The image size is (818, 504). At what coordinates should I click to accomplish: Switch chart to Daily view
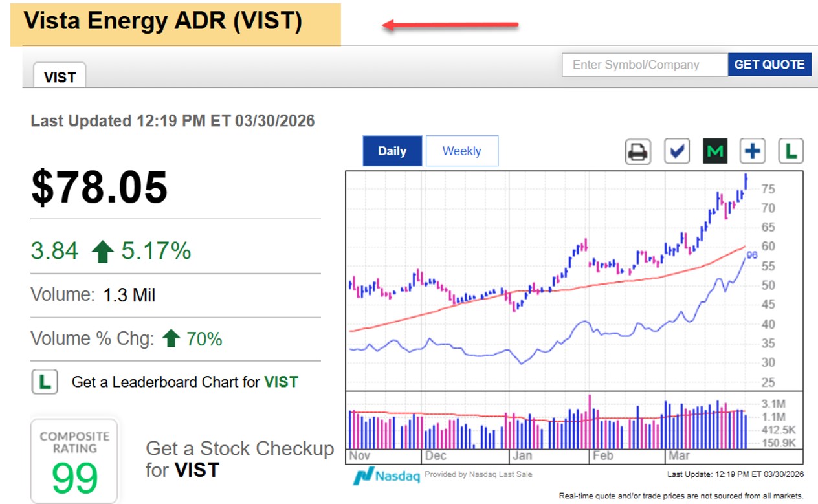pyautogui.click(x=392, y=151)
